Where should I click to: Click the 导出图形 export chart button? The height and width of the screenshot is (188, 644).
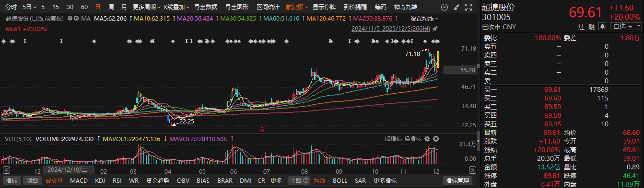coord(237,7)
